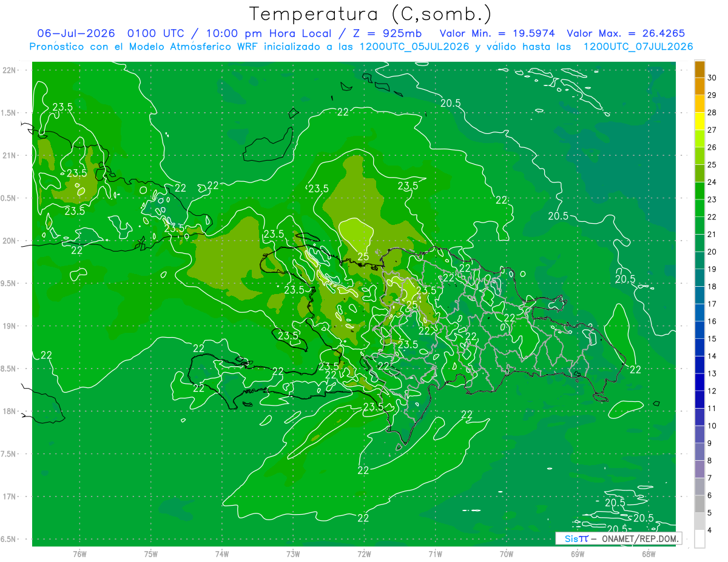This screenshot has width=728, height=562.
Task: Click the '20N' latitude axis label
Action: click(10, 241)
